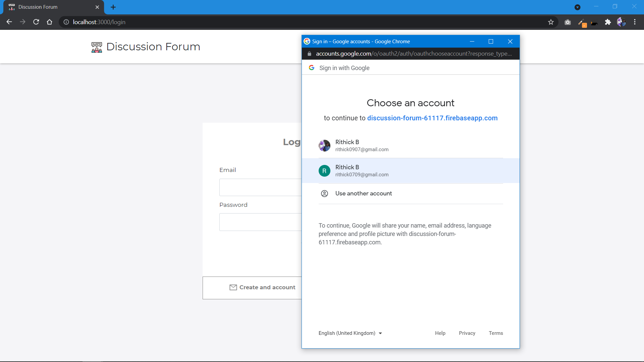
Task: Open Chrome three-dot menu
Action: 635,22
